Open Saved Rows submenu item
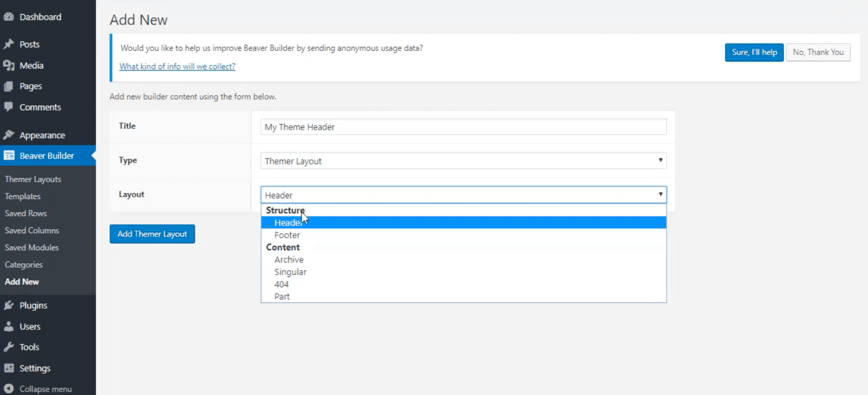 pyautogui.click(x=26, y=213)
